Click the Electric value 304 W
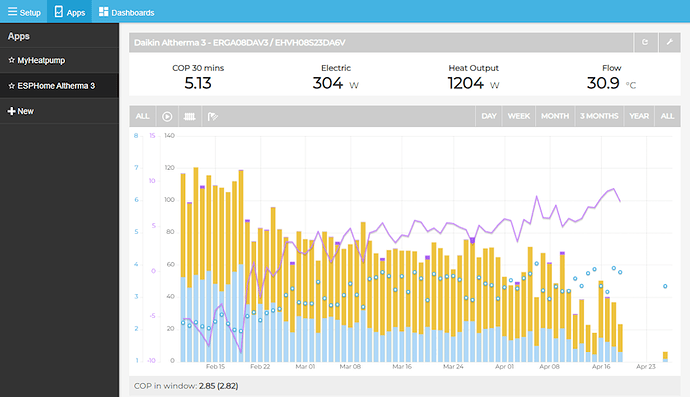The height and width of the screenshot is (397, 690). [x=336, y=83]
